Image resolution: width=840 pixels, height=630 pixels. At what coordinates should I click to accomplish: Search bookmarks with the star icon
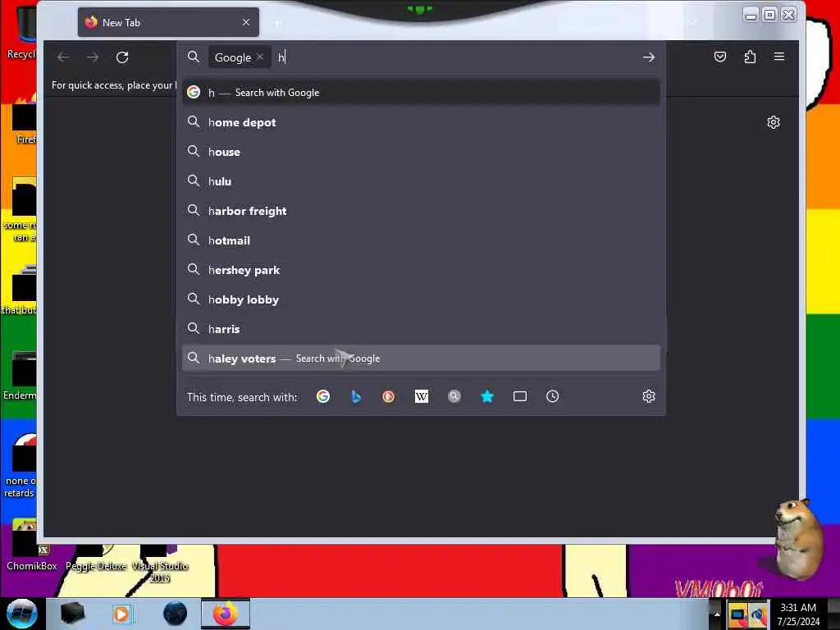[487, 396]
